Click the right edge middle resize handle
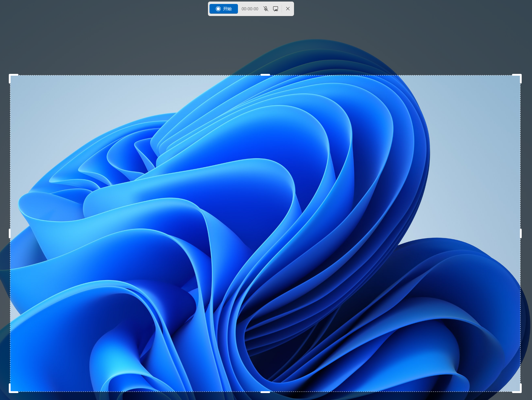Viewport: 532px width, 400px height. point(521,233)
